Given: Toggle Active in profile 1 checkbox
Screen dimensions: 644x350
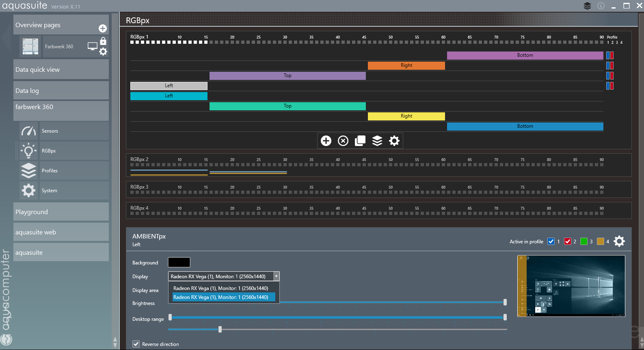Looking at the screenshot, I should (551, 242).
